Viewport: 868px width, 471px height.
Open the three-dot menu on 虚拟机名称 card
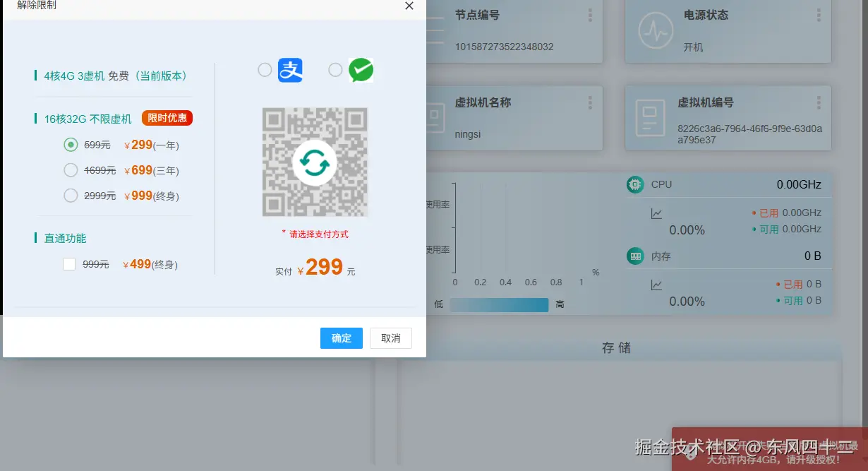coord(590,102)
